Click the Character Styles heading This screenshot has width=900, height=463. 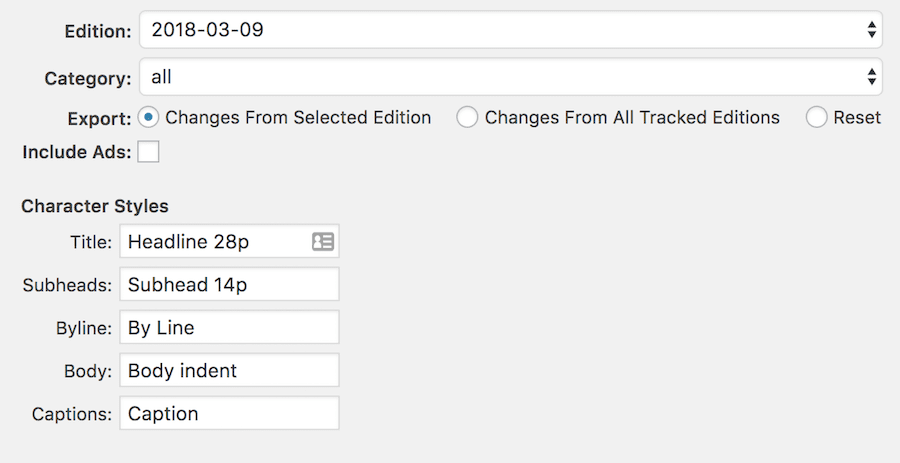pos(95,206)
